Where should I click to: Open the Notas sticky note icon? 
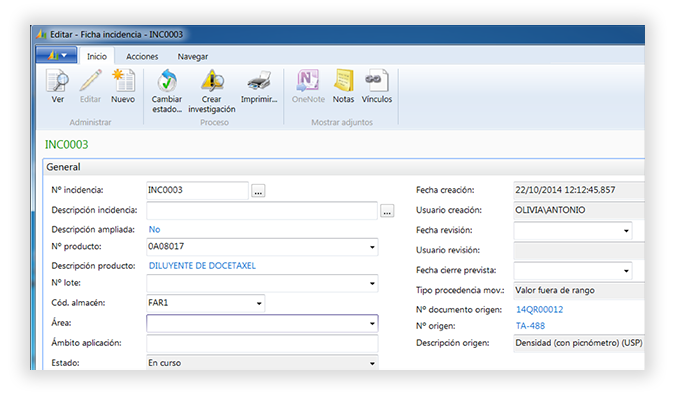(x=343, y=81)
